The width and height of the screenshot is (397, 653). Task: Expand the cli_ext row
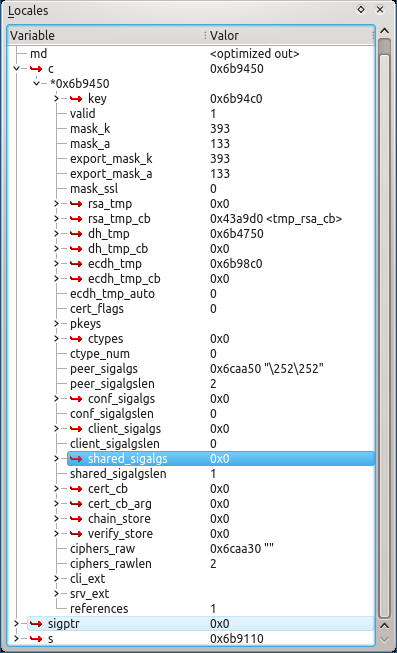tap(56, 578)
